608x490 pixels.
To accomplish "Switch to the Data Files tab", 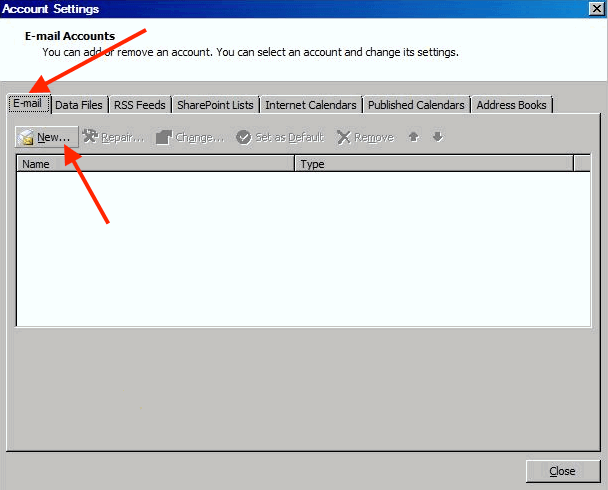I will (x=79, y=105).
